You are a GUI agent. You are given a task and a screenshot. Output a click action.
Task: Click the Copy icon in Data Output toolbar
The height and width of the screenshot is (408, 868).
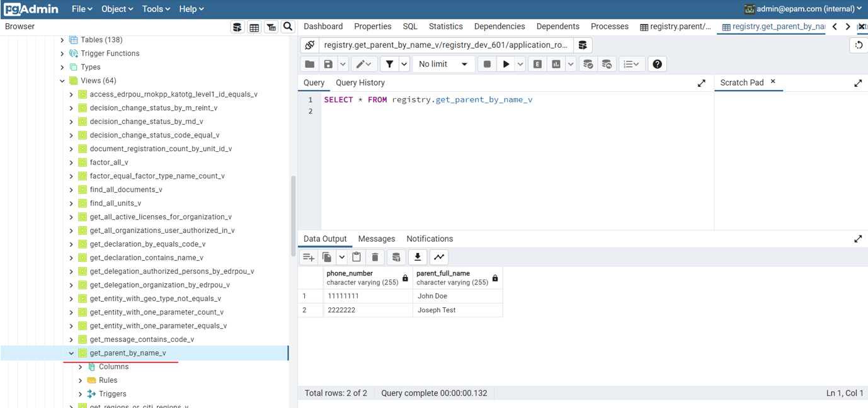click(x=327, y=257)
